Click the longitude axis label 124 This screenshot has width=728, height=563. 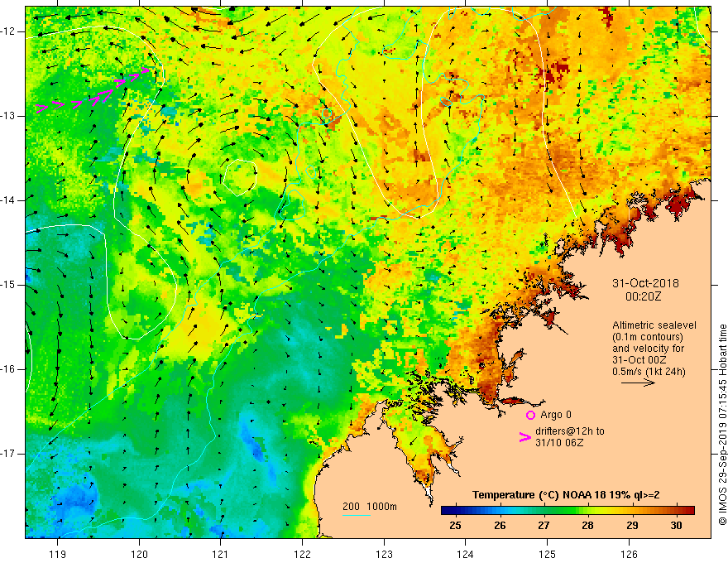pyautogui.click(x=466, y=554)
